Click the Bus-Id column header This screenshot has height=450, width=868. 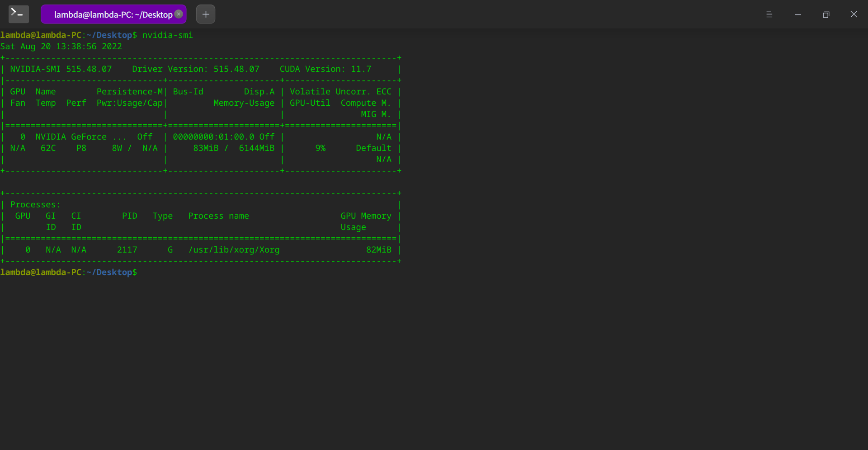coord(188,92)
